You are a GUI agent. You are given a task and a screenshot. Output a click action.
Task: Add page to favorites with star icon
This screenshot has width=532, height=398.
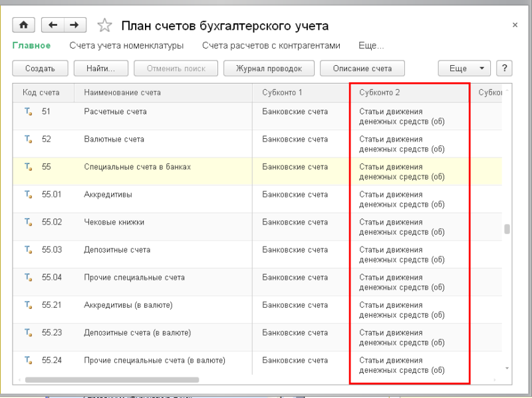point(104,26)
